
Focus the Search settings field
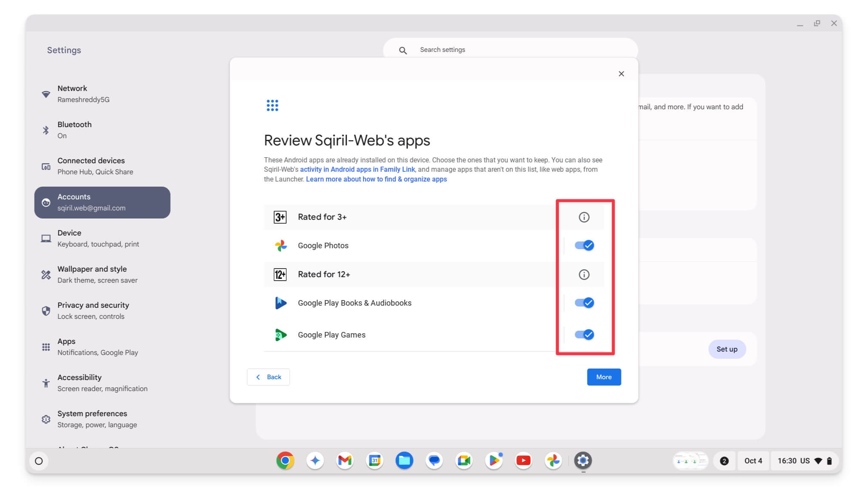(x=510, y=50)
